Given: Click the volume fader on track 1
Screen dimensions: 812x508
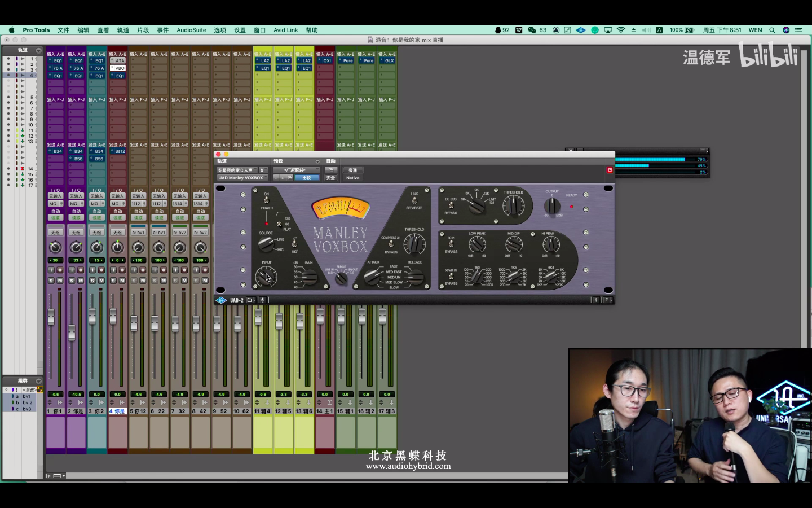Looking at the screenshot, I should (51, 317).
